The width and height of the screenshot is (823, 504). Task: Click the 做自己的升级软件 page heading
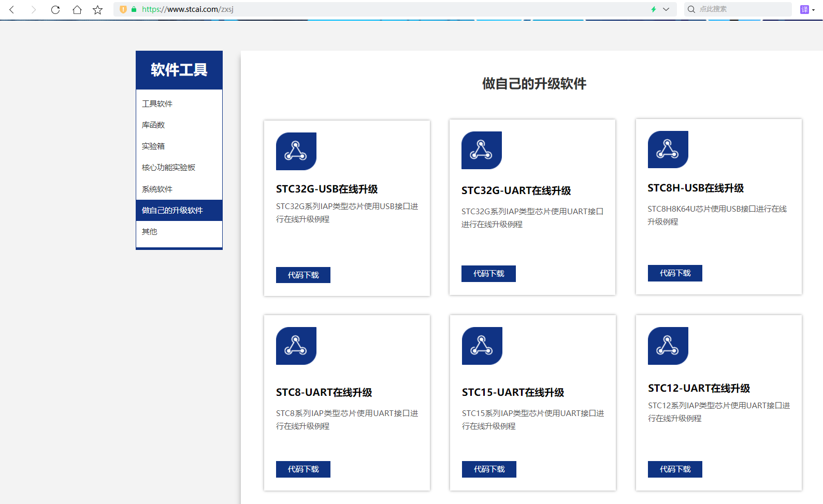534,83
